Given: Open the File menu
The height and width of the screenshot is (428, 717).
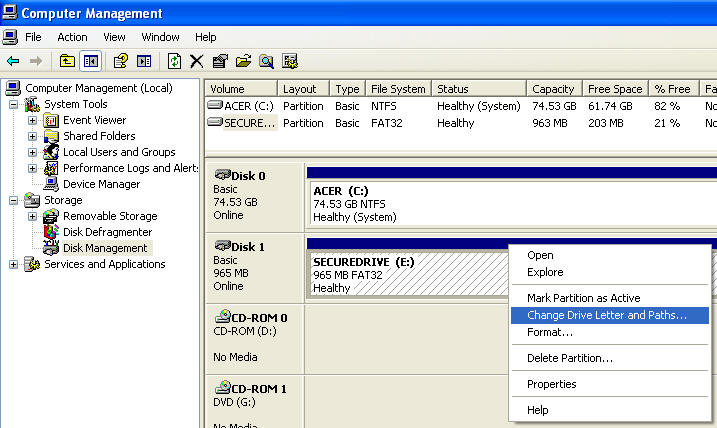Looking at the screenshot, I should coord(33,37).
